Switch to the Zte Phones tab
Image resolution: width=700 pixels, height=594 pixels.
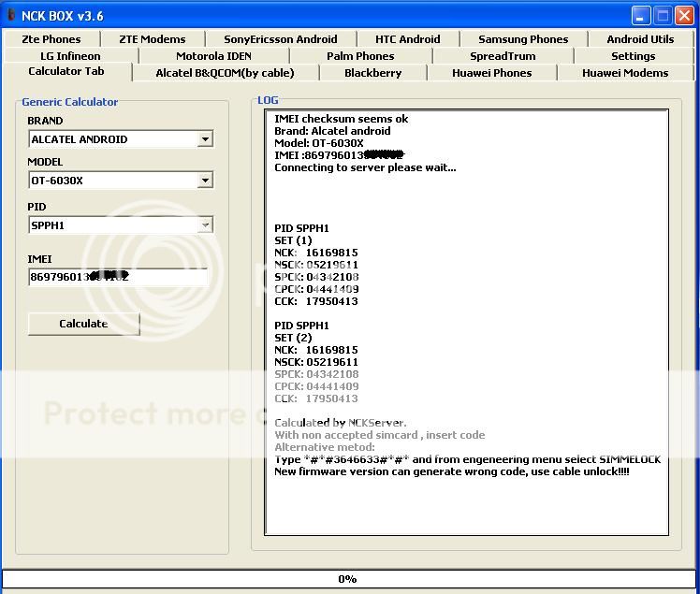(51, 39)
